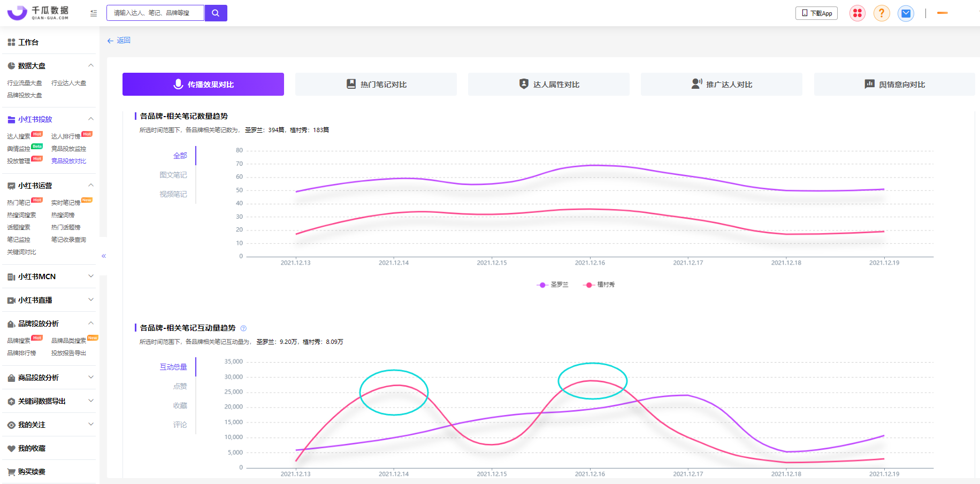980x484 pixels.
Task: Click the 小红书运营 chart icon
Action: (x=11, y=186)
